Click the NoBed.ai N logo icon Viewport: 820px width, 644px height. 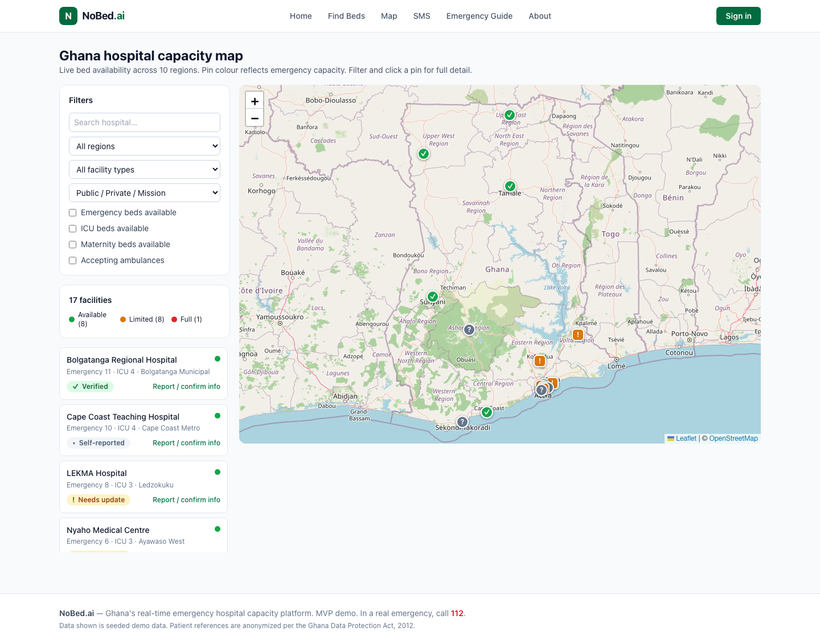click(x=68, y=16)
